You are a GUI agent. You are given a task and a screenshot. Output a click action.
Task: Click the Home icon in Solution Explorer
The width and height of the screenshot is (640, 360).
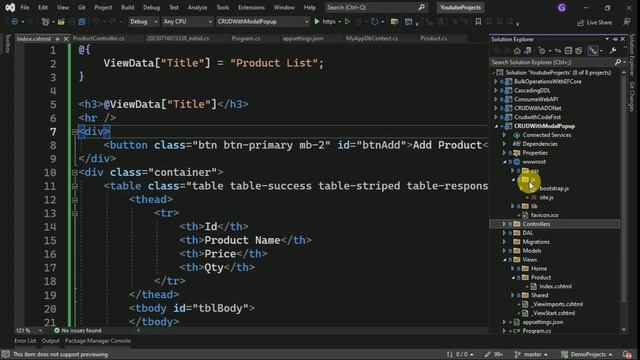click(517, 51)
